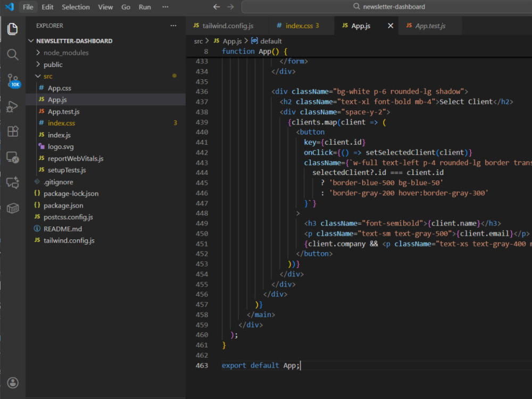Screen dimensions: 532x399
Task: Open the Extensions view
Action: (x=13, y=131)
